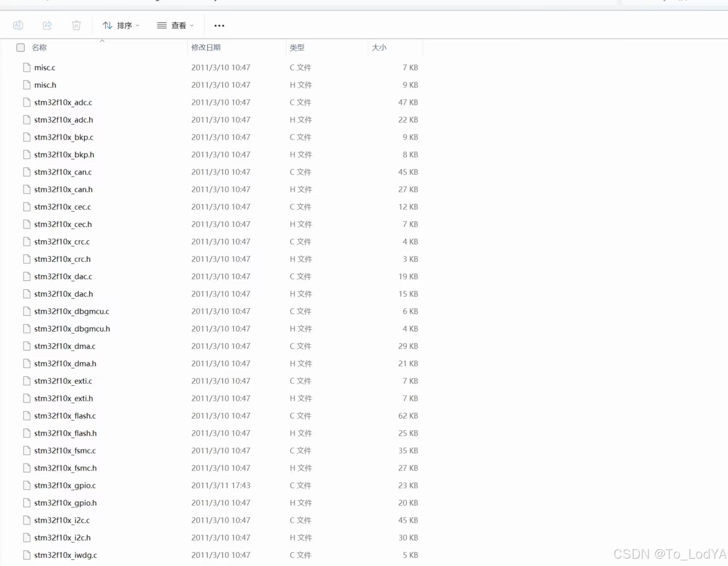This screenshot has width=728, height=566.
Task: Open the 查看 view dropdown
Action: tap(175, 26)
